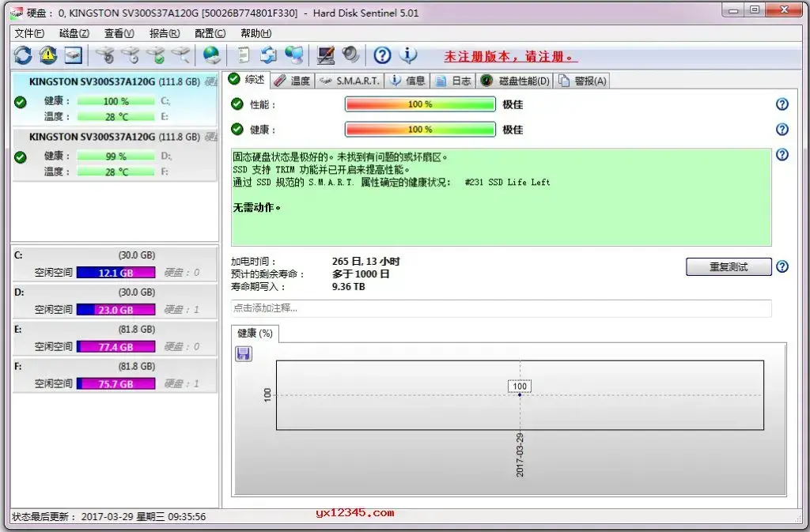
Task: Switch to the 警报(A) tab
Action: tap(582, 81)
